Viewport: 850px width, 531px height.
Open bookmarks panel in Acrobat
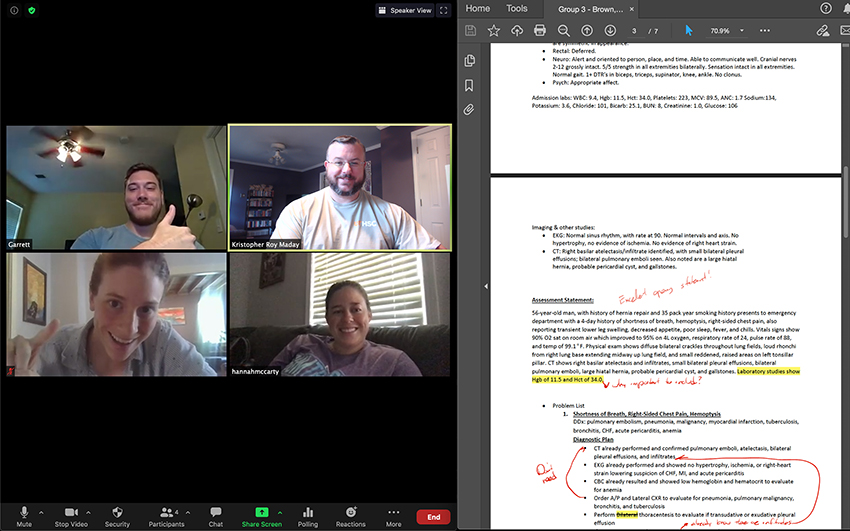coord(469,85)
